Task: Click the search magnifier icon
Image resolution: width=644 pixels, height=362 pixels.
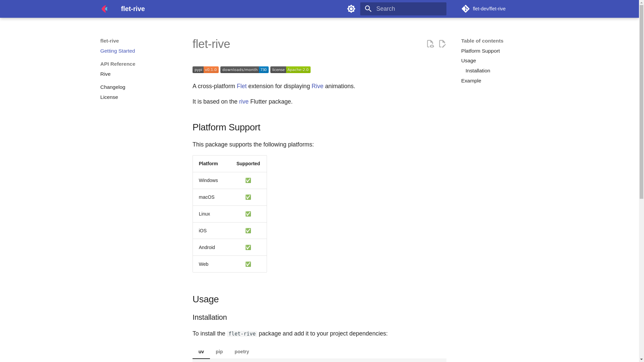Action: [368, 9]
